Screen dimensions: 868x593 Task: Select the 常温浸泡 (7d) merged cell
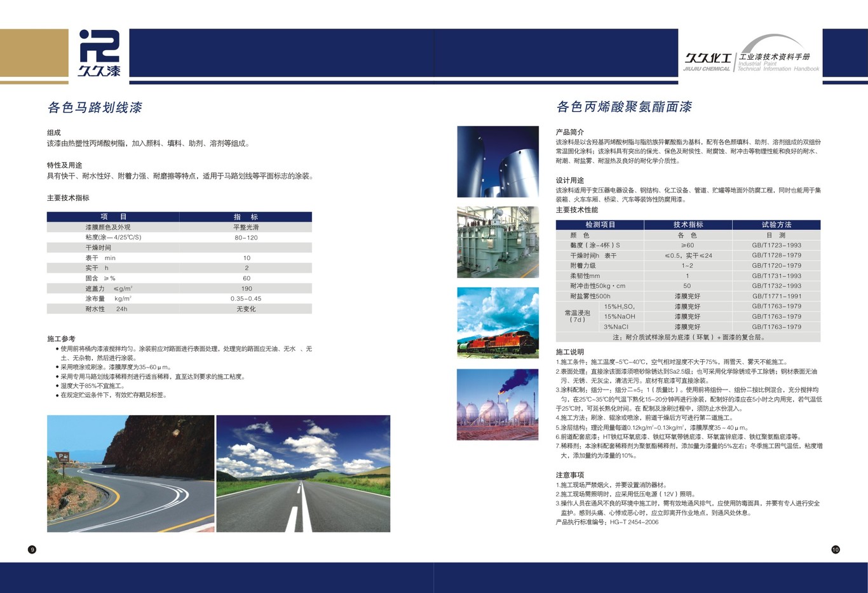click(x=578, y=316)
